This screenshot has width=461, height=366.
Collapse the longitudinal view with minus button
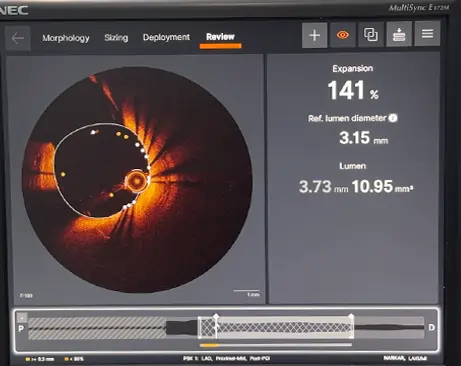point(22,317)
